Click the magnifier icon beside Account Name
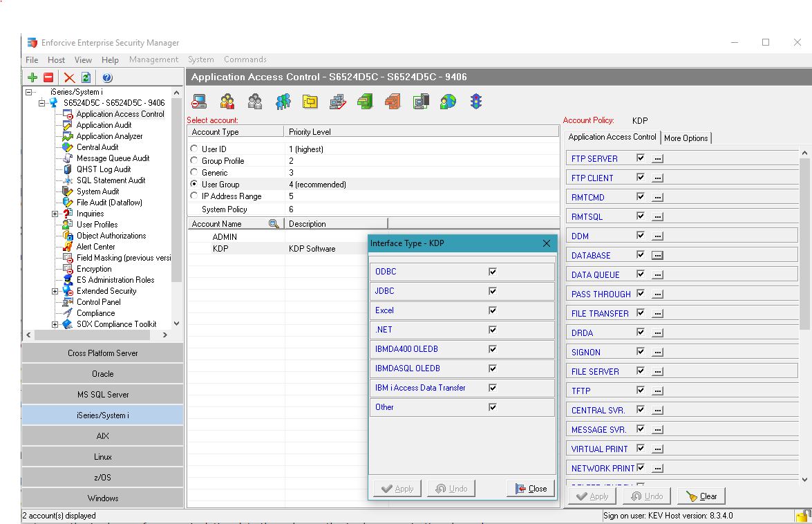 (274, 224)
